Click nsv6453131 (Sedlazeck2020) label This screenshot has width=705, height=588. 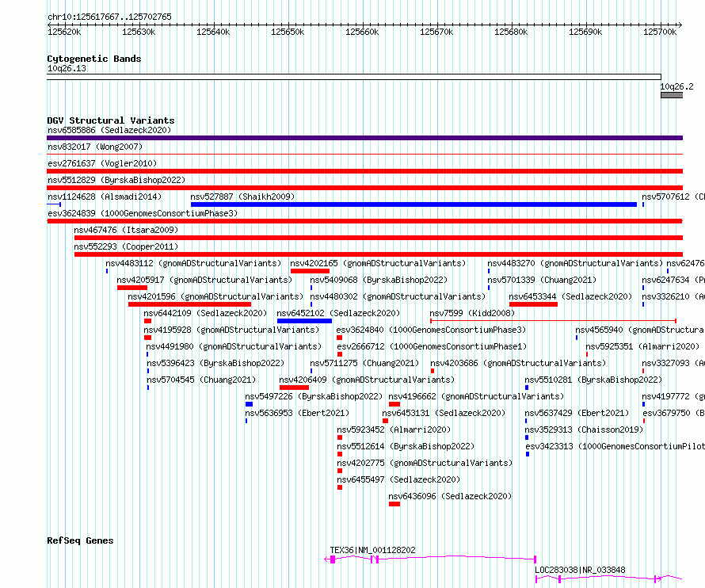tap(444, 413)
